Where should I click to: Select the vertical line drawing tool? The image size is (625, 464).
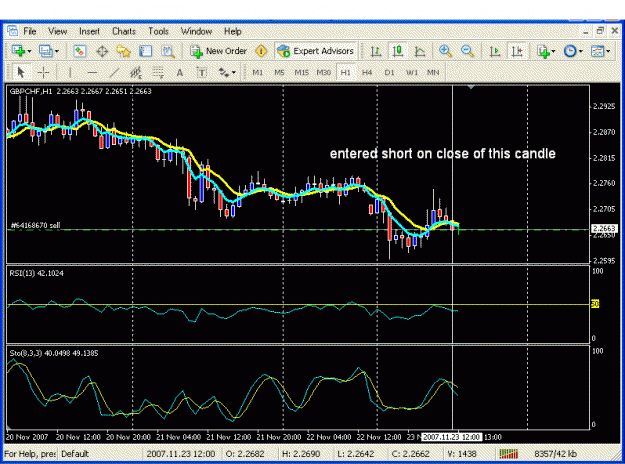pyautogui.click(x=70, y=72)
